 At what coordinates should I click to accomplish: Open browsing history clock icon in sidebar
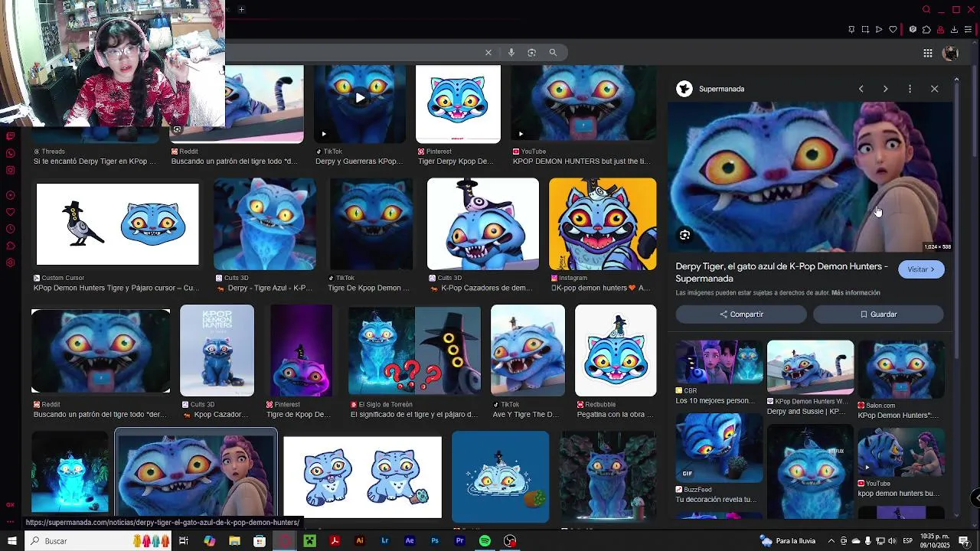click(11, 229)
